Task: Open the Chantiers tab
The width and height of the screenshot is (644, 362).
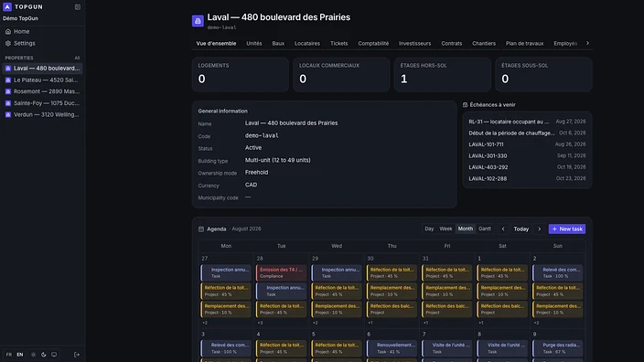Action: 484,44
